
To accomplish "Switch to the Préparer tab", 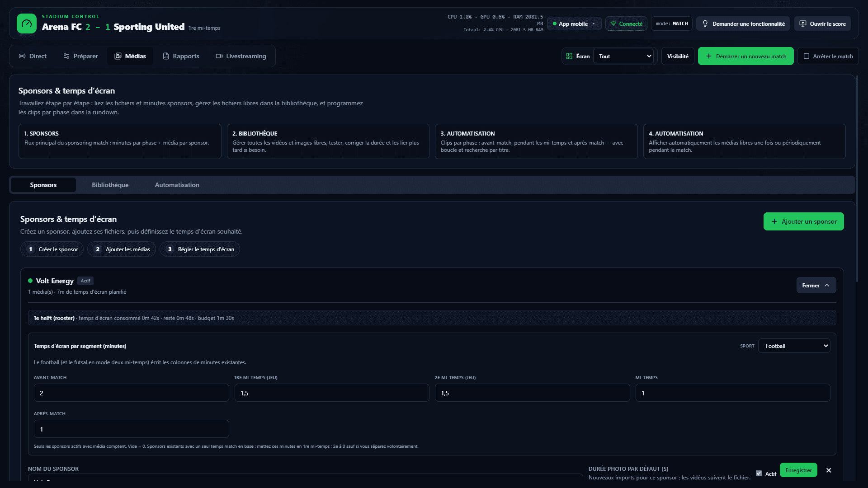I will click(80, 56).
